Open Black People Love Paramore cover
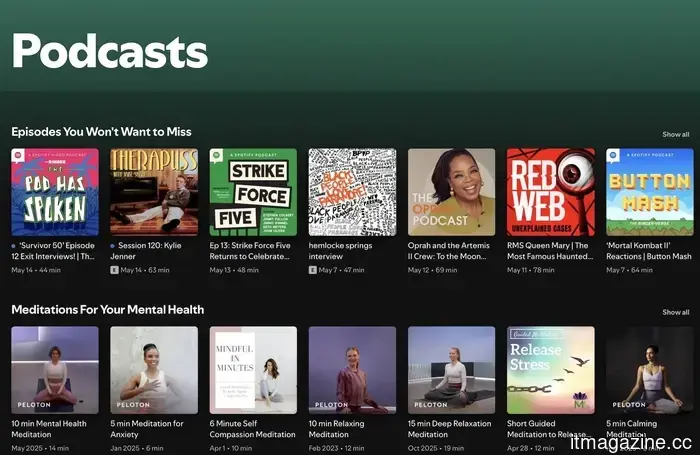Screen dimensions: 700x455 coord(352,192)
